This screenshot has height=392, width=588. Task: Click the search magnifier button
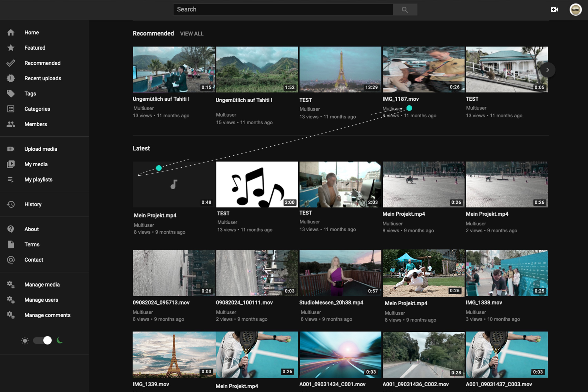405,9
